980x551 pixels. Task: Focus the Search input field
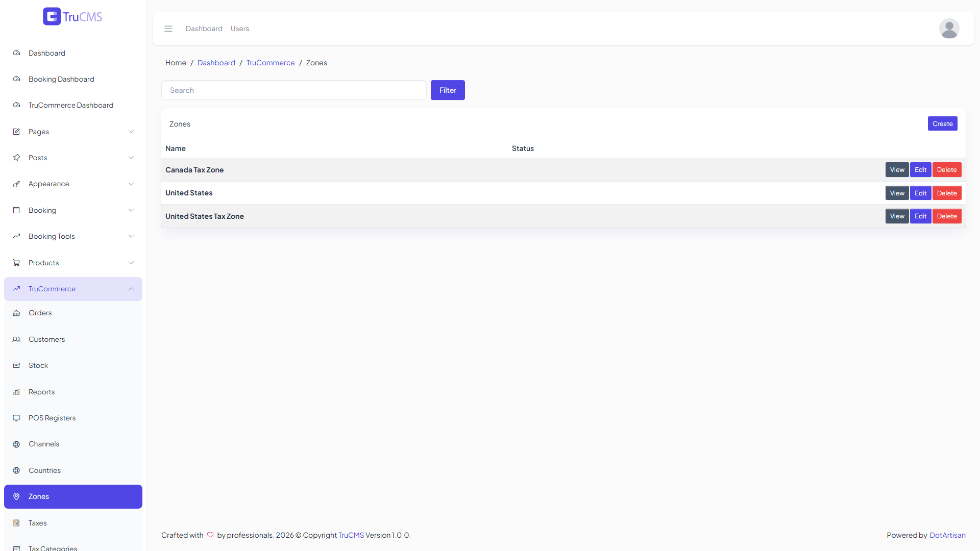(294, 90)
